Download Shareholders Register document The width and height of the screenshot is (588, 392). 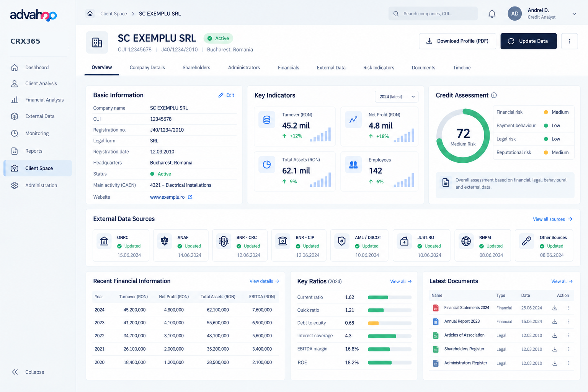click(x=555, y=349)
